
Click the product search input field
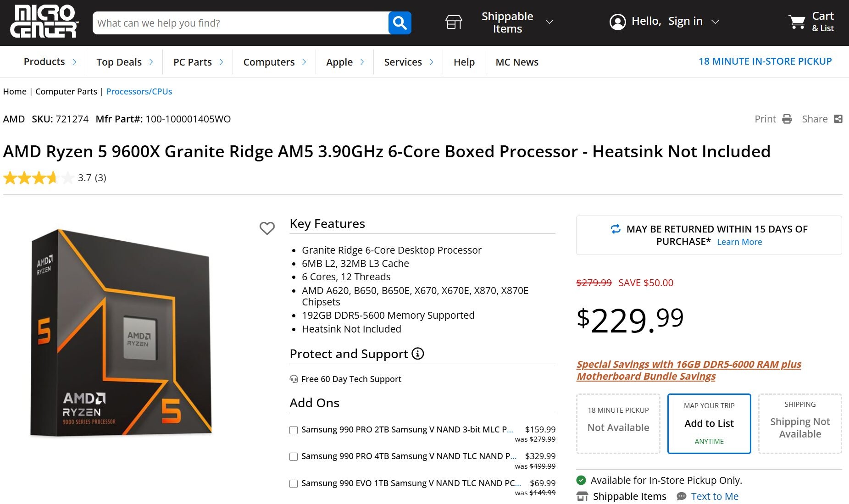click(x=240, y=23)
